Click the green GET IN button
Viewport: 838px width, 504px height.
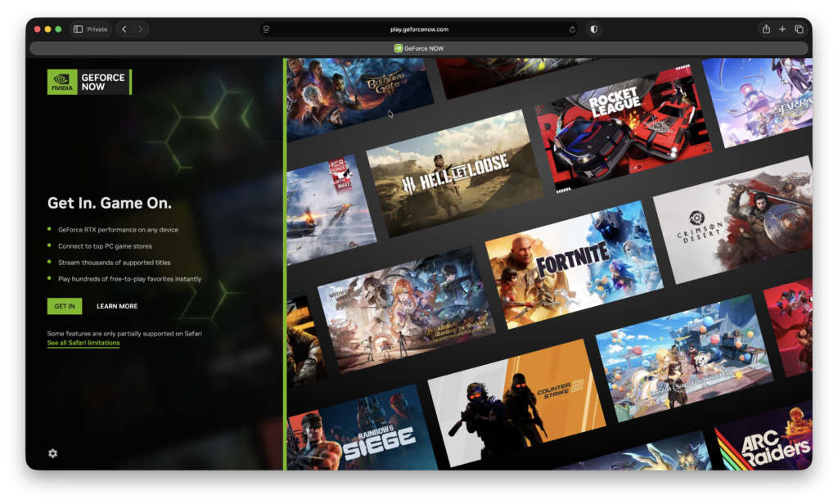coord(65,306)
